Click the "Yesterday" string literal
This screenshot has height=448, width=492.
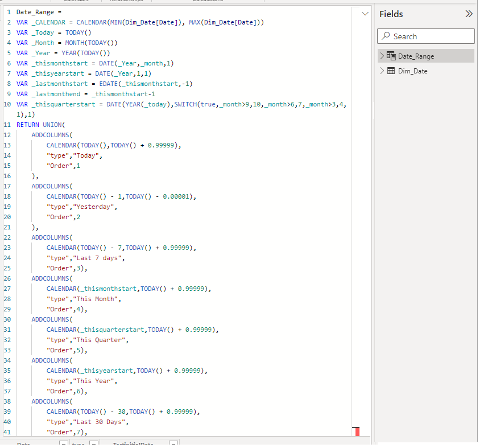(x=93, y=207)
